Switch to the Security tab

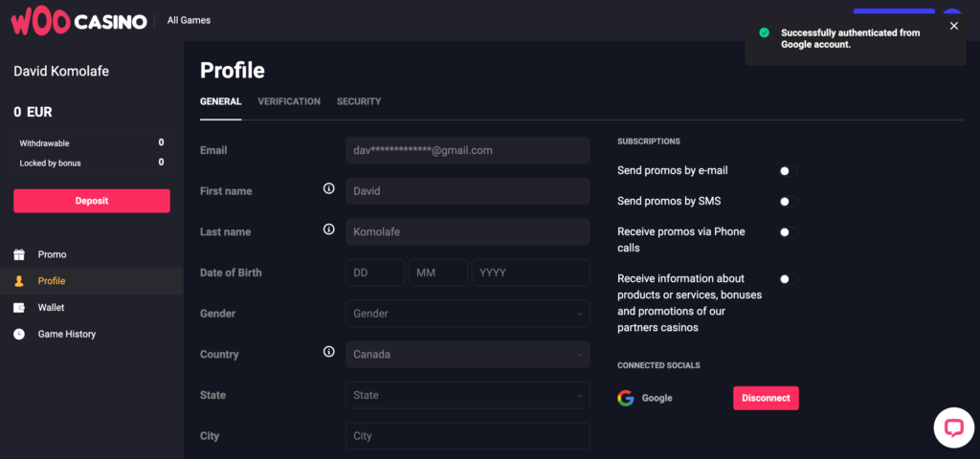pyautogui.click(x=359, y=101)
